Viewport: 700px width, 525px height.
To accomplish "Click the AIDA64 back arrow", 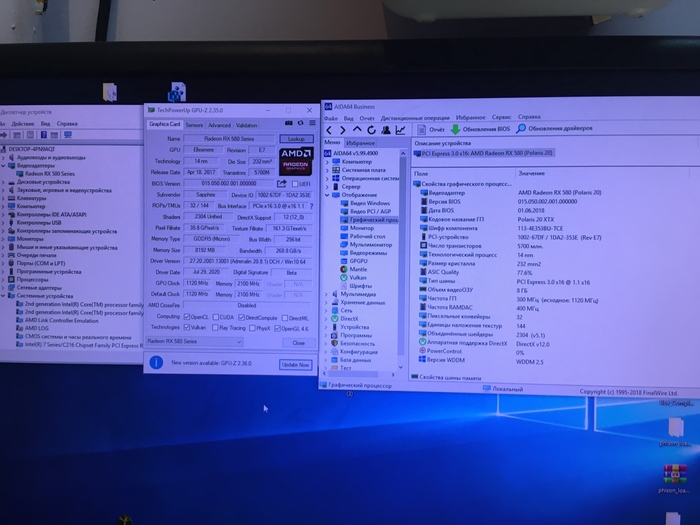I will (331, 130).
